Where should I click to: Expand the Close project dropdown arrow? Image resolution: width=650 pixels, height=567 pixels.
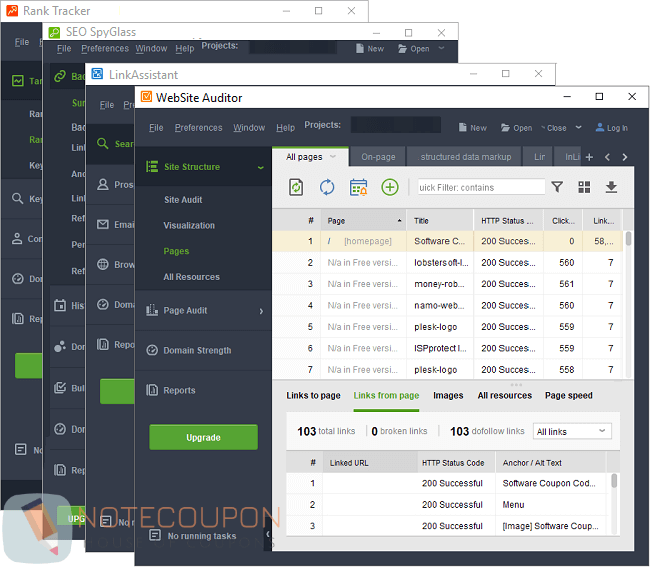click(x=578, y=127)
